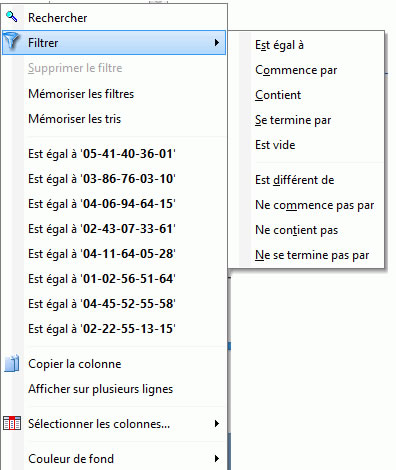Viewport: 396px width, 470px height.
Task: Pick 'Ne se termine pas par' filter
Action: [x=312, y=255]
